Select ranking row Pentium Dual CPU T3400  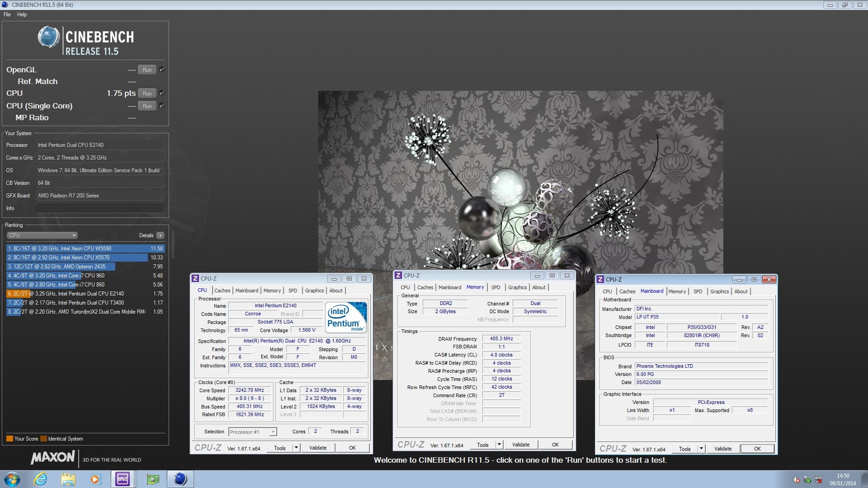coord(85,303)
